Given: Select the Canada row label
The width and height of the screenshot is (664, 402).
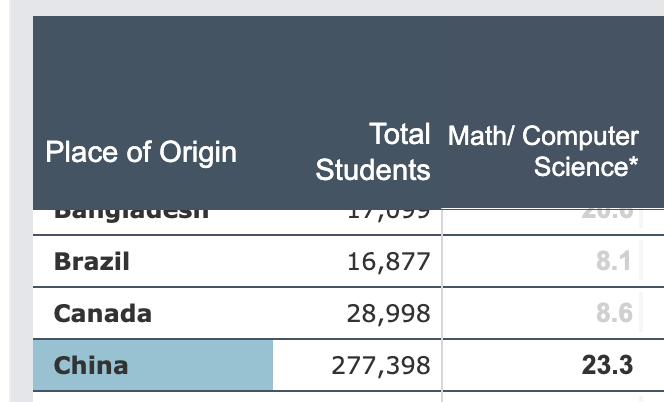Looking at the screenshot, I should 103,313.
